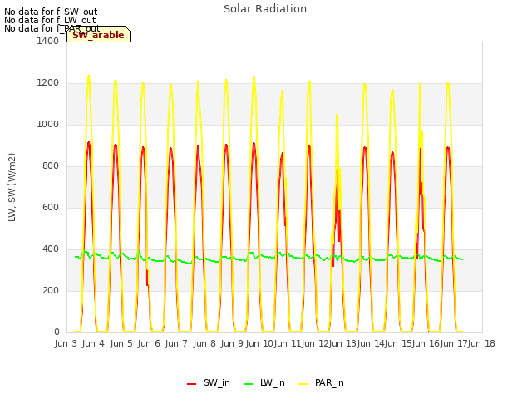
Task: Select the SW_arable annotation label
Action: pos(98,35)
